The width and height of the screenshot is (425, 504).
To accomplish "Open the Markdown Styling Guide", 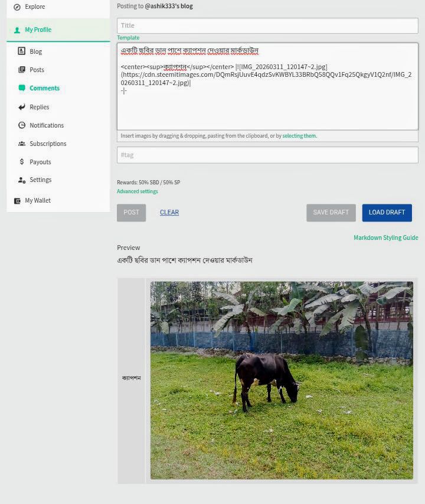I will tap(386, 238).
